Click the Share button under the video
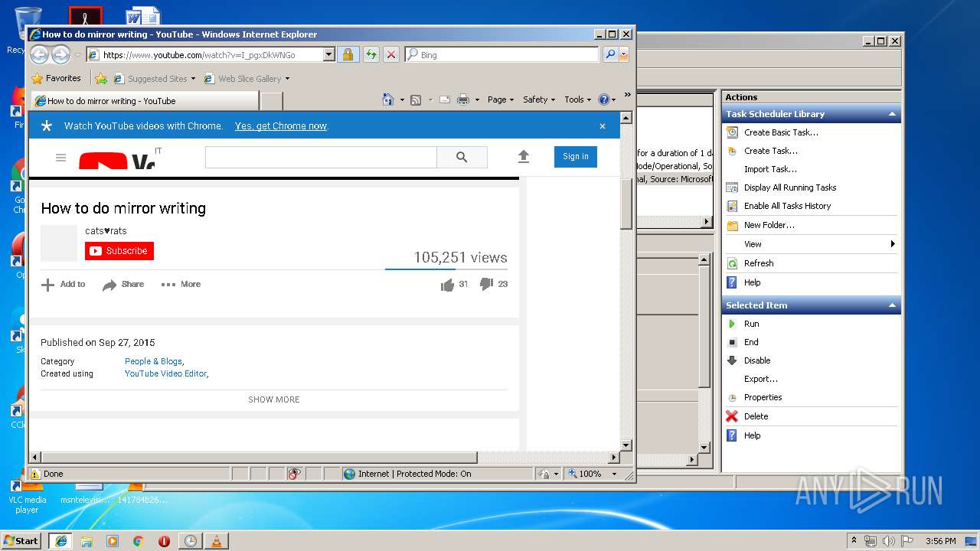Viewport: 980px width, 551px height. [x=123, y=285]
